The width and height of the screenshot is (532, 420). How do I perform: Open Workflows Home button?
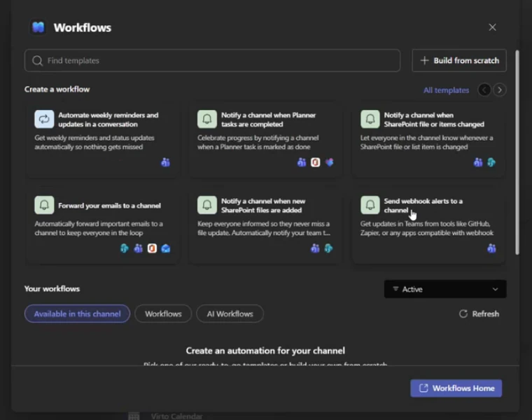[456, 388]
